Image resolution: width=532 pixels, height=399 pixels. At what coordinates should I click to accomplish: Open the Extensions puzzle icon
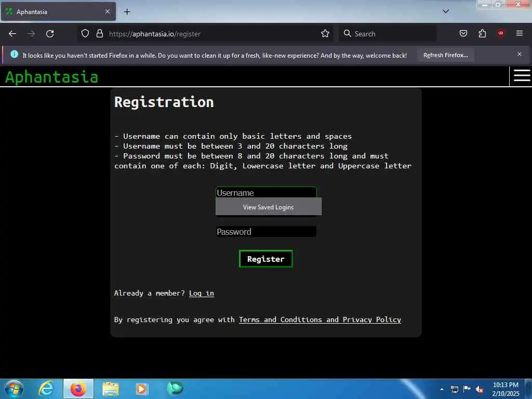point(482,33)
